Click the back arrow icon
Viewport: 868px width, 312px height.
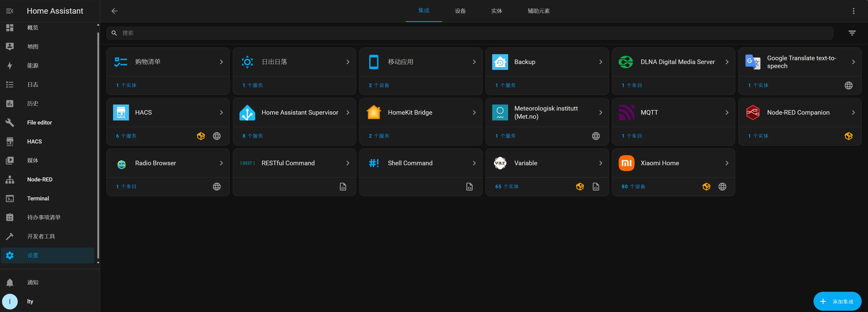(x=115, y=11)
